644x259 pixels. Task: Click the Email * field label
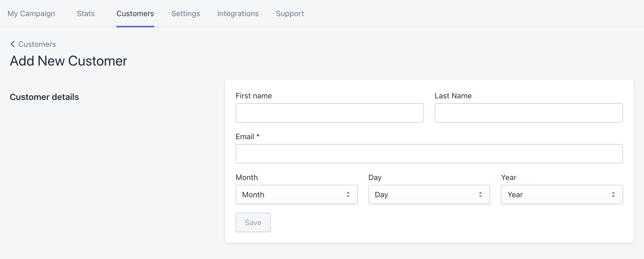[247, 136]
